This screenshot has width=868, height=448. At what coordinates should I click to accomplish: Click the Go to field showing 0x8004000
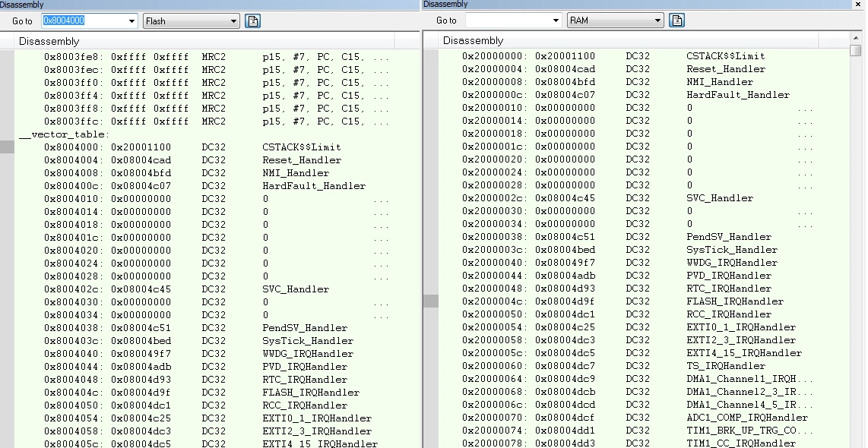pyautogui.click(x=84, y=21)
